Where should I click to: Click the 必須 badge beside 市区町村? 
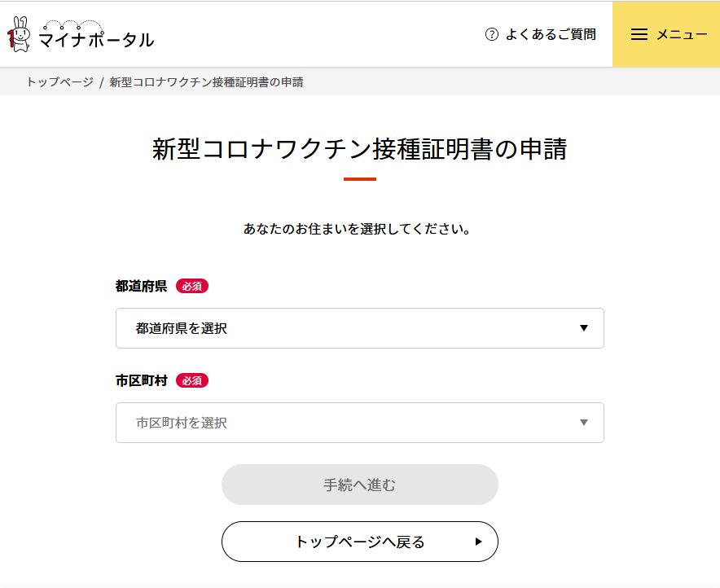192,380
